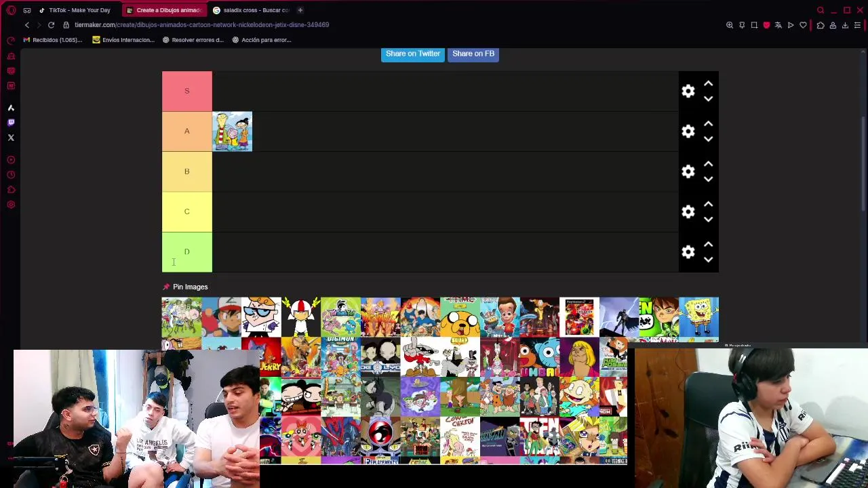This screenshot has width=868, height=488.
Task: Click Share on FB button
Action: pyautogui.click(x=473, y=54)
